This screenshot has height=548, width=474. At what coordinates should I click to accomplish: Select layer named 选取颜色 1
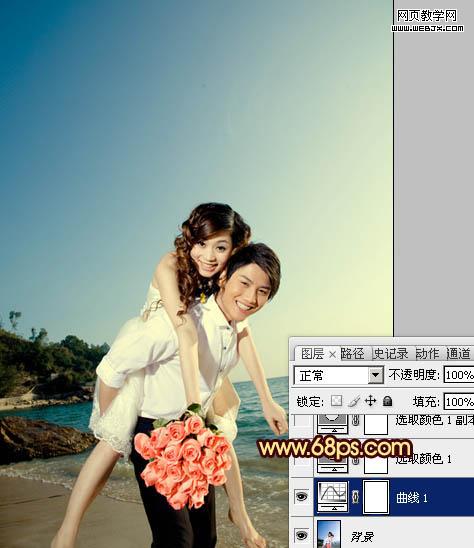click(424, 459)
